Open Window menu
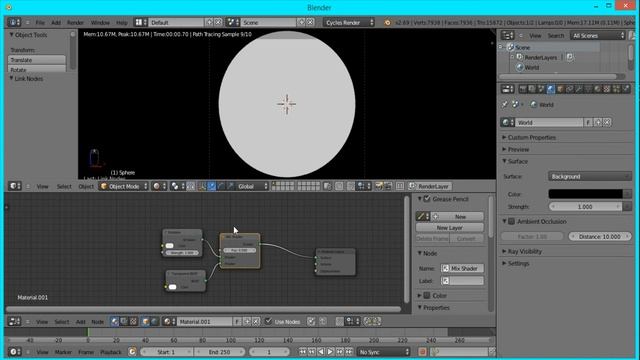Viewport: 640px width, 360px height. pos(100,22)
